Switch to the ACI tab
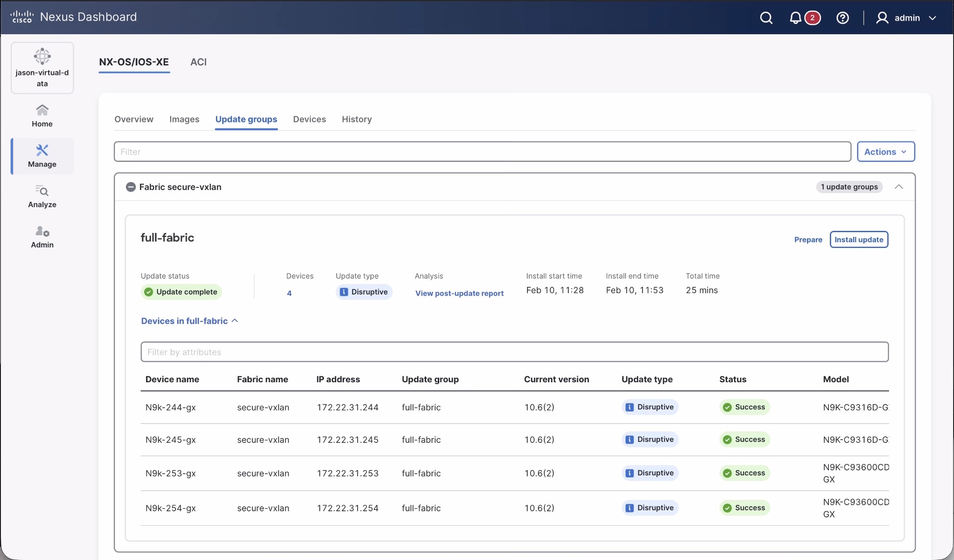 coord(198,62)
